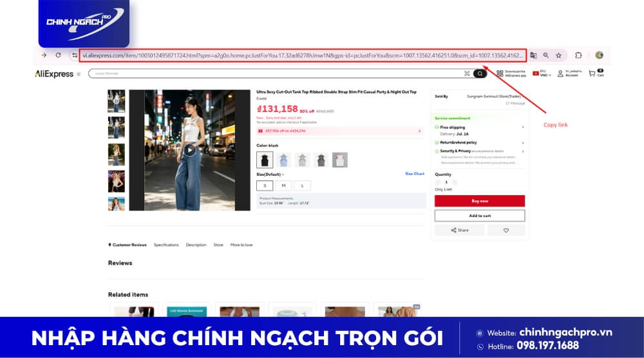Click the product title text
This screenshot has width=644, height=358.
[336, 92]
